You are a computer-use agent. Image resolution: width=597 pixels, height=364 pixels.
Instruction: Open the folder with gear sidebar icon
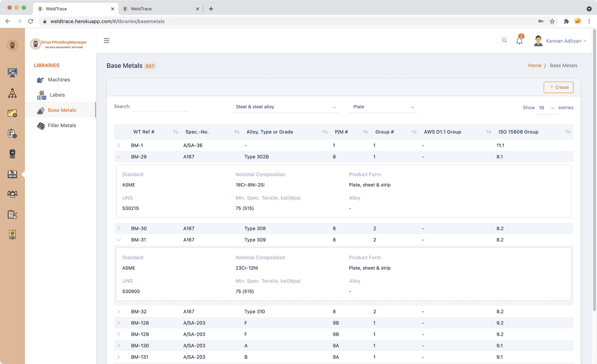(12, 113)
